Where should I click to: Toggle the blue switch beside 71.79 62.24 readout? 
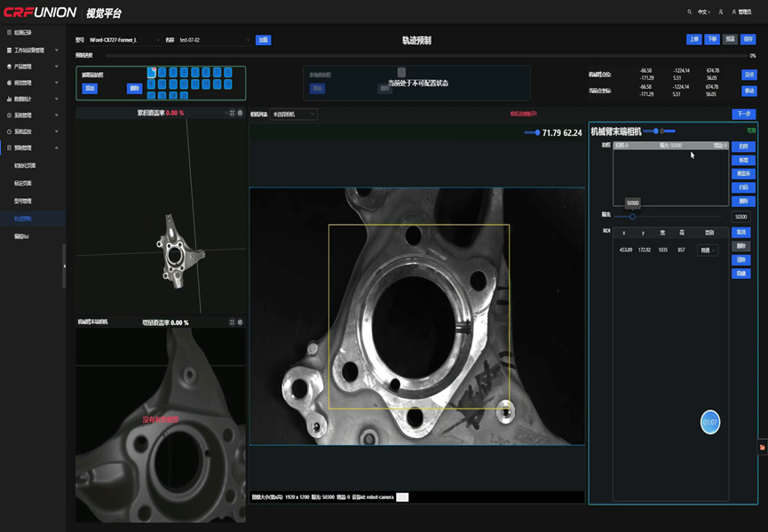click(x=532, y=132)
